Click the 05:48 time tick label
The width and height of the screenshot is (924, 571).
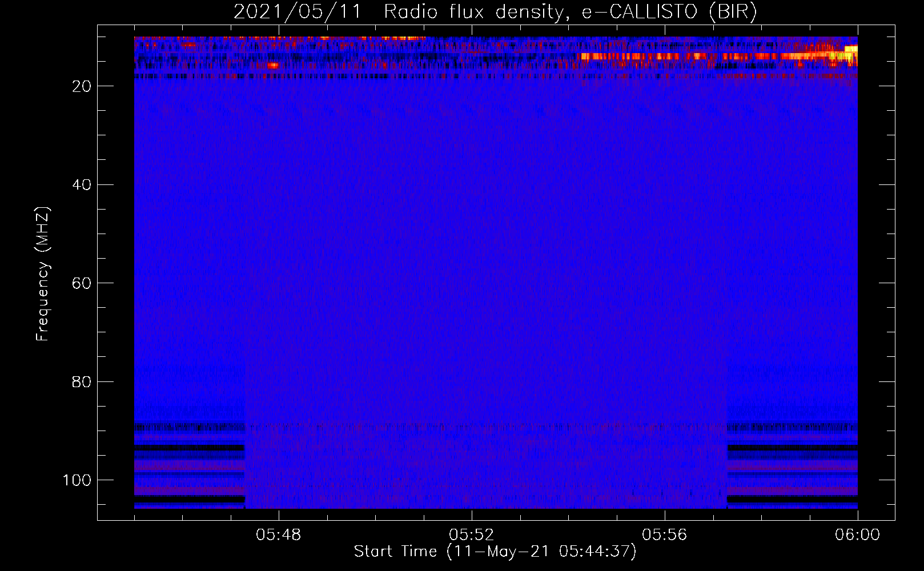(x=279, y=536)
